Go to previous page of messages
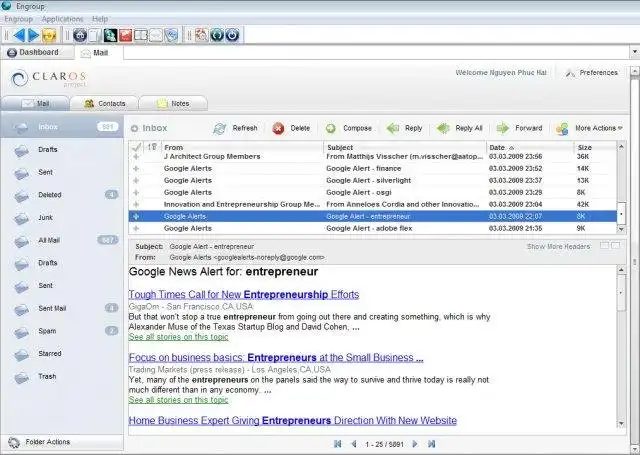The image size is (640, 455). pos(353,444)
